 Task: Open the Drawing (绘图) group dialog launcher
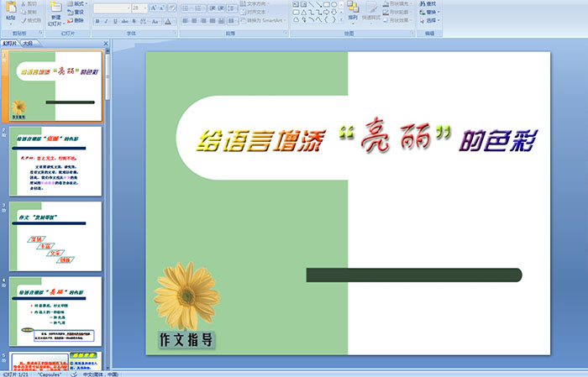(412, 33)
